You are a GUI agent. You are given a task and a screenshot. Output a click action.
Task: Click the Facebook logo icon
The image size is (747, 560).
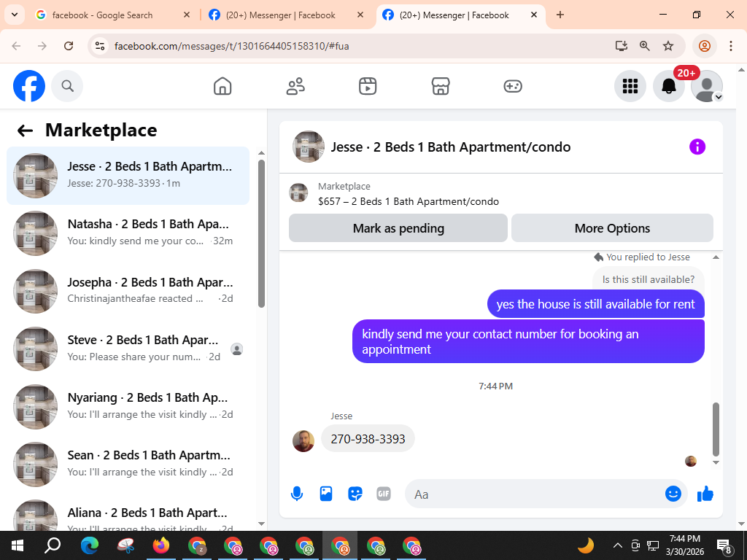coord(29,86)
